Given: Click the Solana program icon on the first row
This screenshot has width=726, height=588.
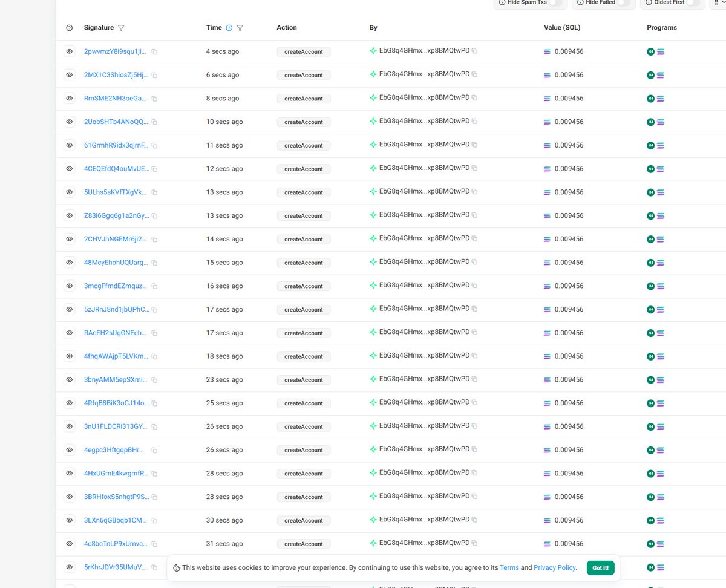Looking at the screenshot, I should pyautogui.click(x=660, y=51).
